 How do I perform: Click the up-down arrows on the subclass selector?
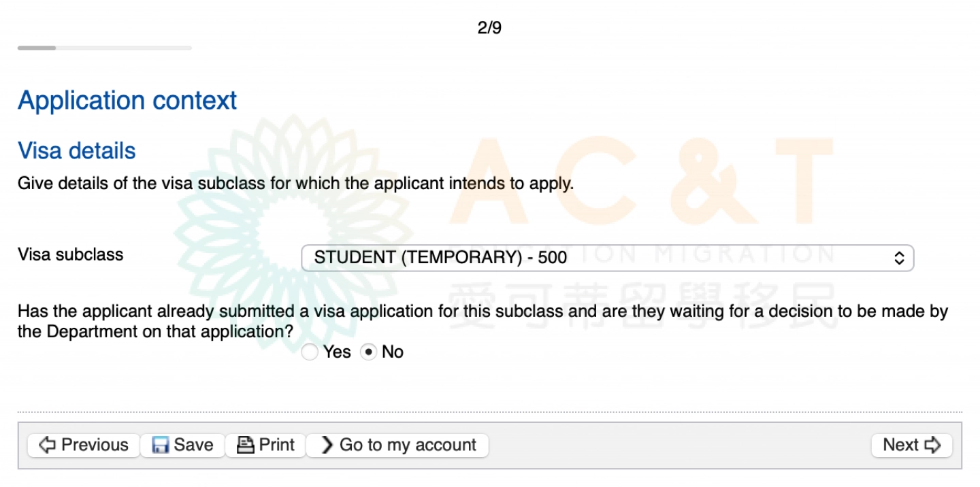[x=899, y=258]
